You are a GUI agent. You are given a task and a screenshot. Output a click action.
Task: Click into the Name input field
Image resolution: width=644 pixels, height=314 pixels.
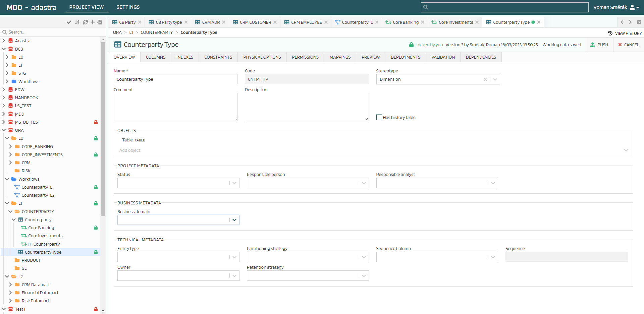coord(175,79)
